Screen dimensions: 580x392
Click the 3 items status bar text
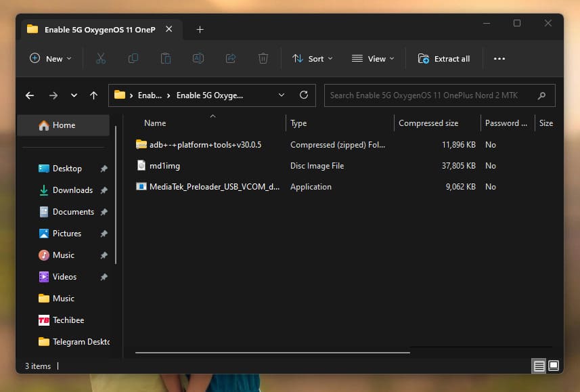(38, 366)
